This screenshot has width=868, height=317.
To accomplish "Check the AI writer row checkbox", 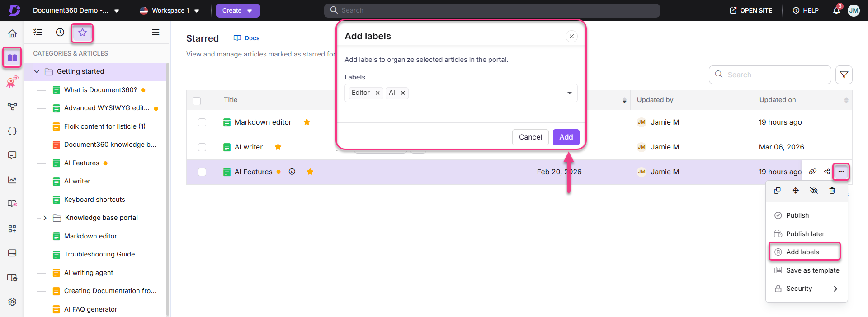I will pyautogui.click(x=202, y=147).
